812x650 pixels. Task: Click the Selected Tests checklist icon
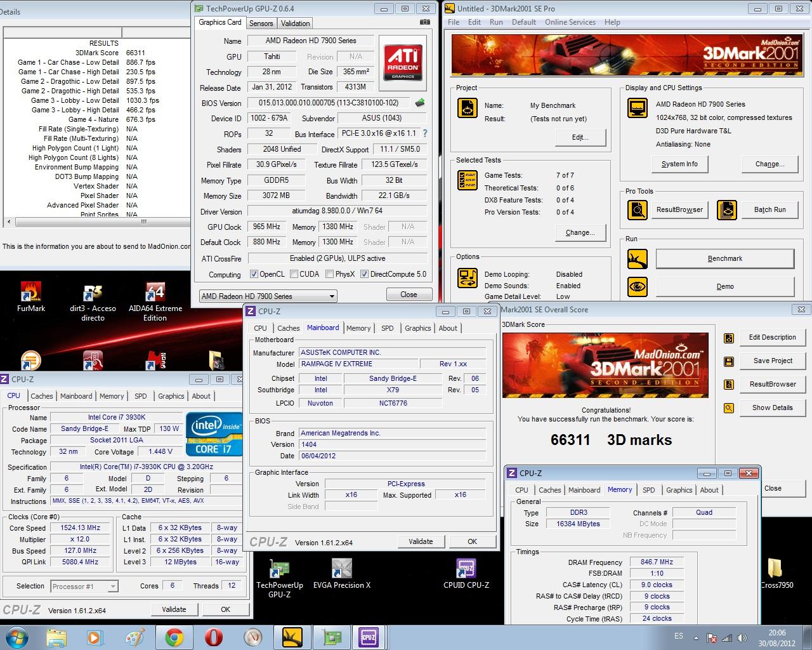coord(468,180)
